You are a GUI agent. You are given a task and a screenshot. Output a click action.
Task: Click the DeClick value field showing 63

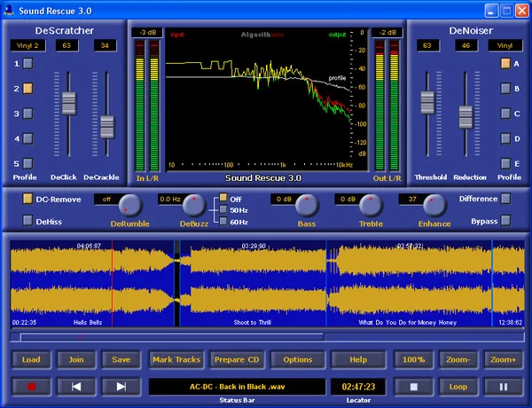coord(66,45)
